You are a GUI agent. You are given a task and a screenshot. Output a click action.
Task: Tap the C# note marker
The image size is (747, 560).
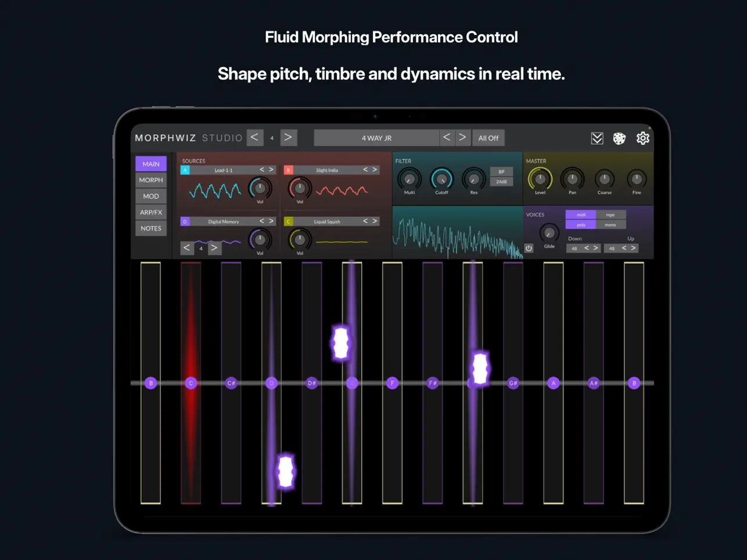[231, 383]
